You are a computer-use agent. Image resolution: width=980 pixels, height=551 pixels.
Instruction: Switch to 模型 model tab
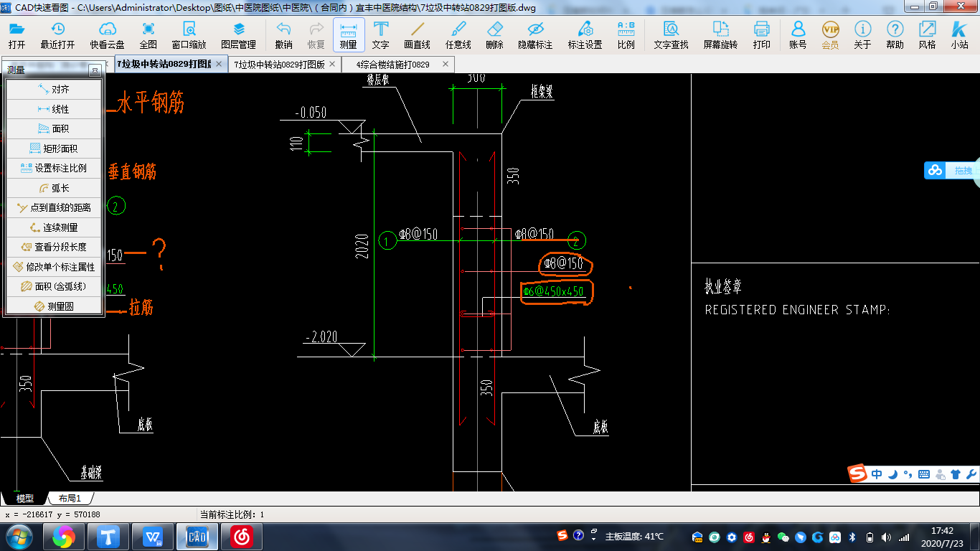[x=25, y=498]
